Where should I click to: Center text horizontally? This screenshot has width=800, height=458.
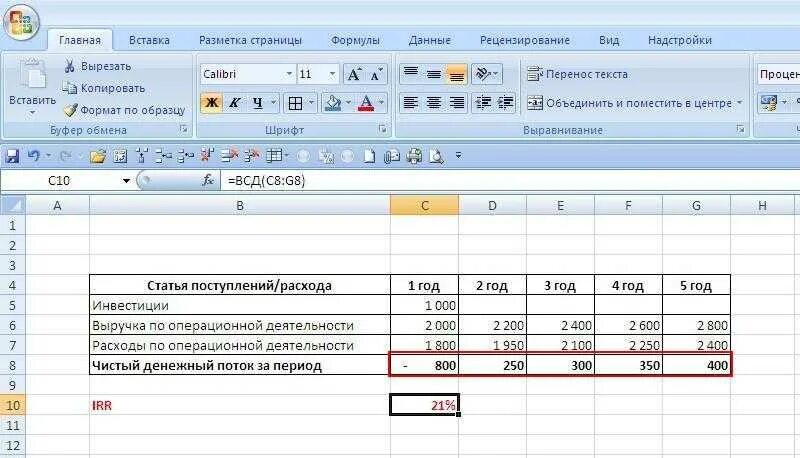(434, 103)
